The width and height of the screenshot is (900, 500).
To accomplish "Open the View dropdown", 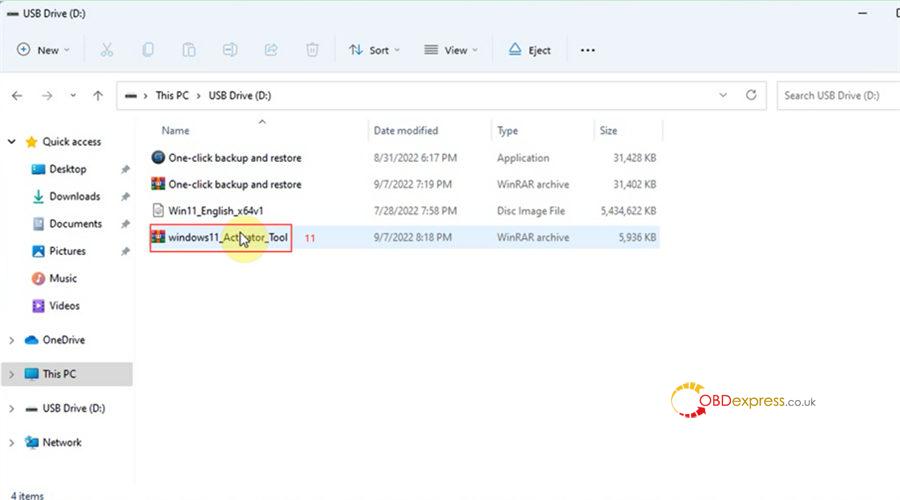I will click(x=451, y=50).
